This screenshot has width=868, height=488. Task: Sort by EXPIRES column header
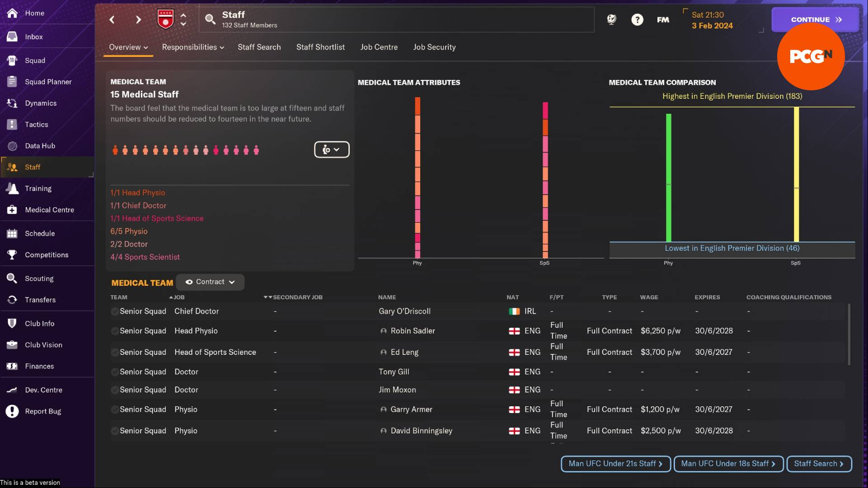coord(707,297)
